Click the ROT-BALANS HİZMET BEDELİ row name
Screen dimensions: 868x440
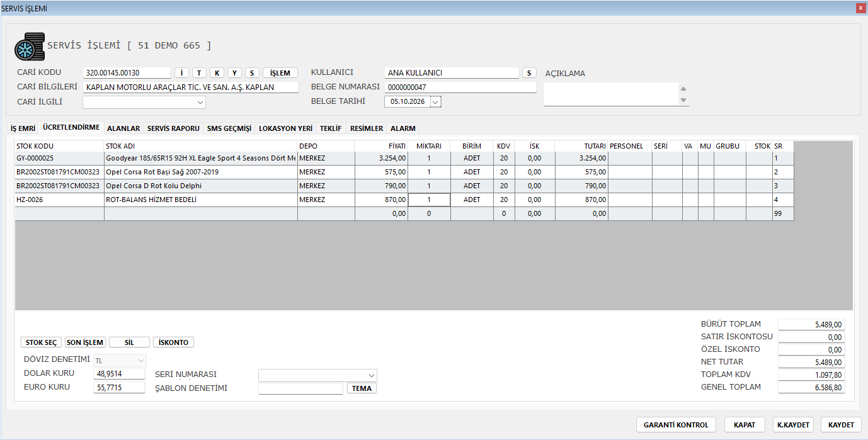tap(201, 200)
